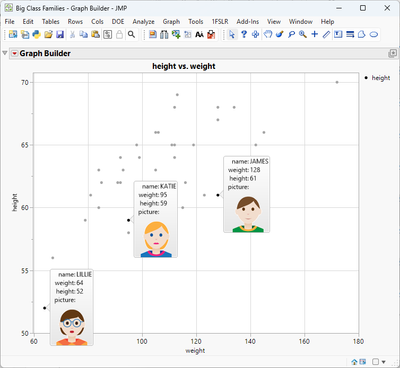Click the black data point for KATIE
This screenshot has height=368, width=400.
(x=128, y=220)
